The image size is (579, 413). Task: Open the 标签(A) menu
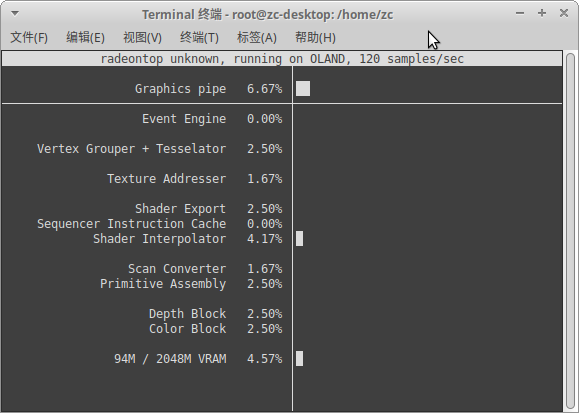click(x=257, y=38)
